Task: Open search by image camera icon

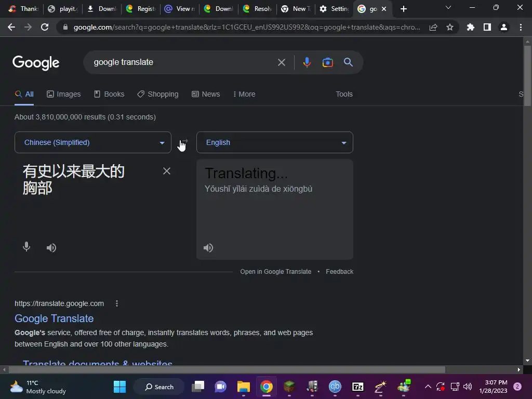Action: (327, 62)
